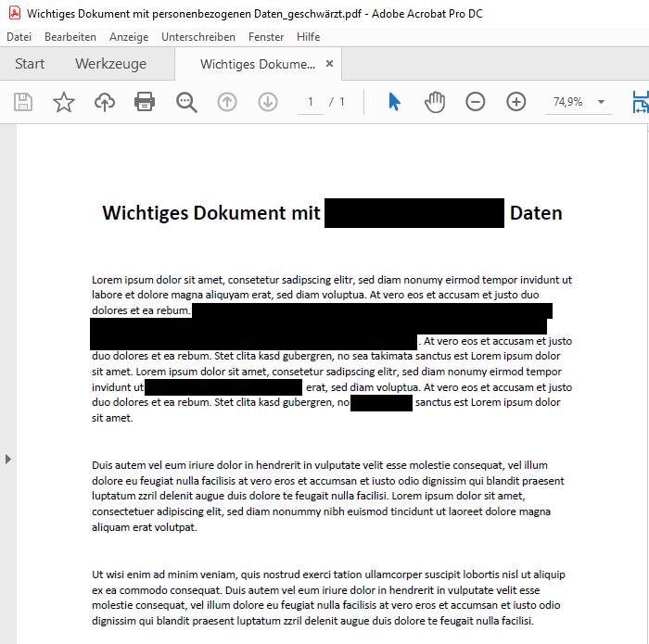Open the zoom level dropdown arrow
Viewport: 649px width, 644px height.
point(601,102)
